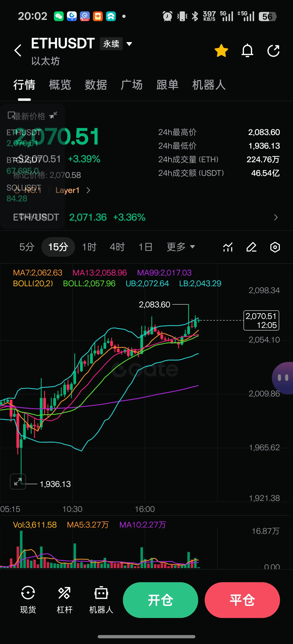Tap the MA13:2,058.96 indicator label
Viewport: 293px width, 644px height.
[99, 272]
